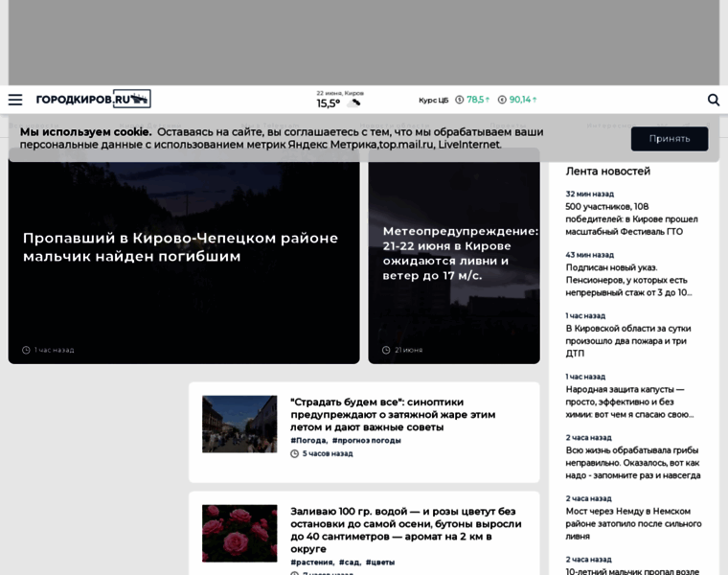
Task: Click the date label 22 июня, Киров
Action: 340,93
